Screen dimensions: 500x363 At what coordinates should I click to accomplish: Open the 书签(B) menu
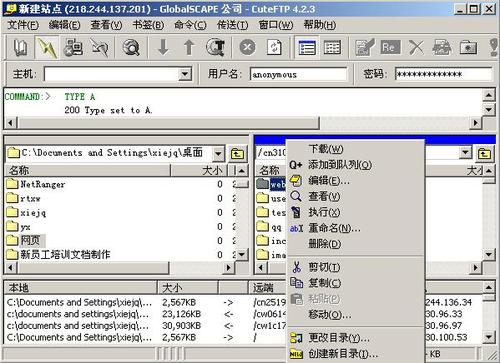[148, 25]
